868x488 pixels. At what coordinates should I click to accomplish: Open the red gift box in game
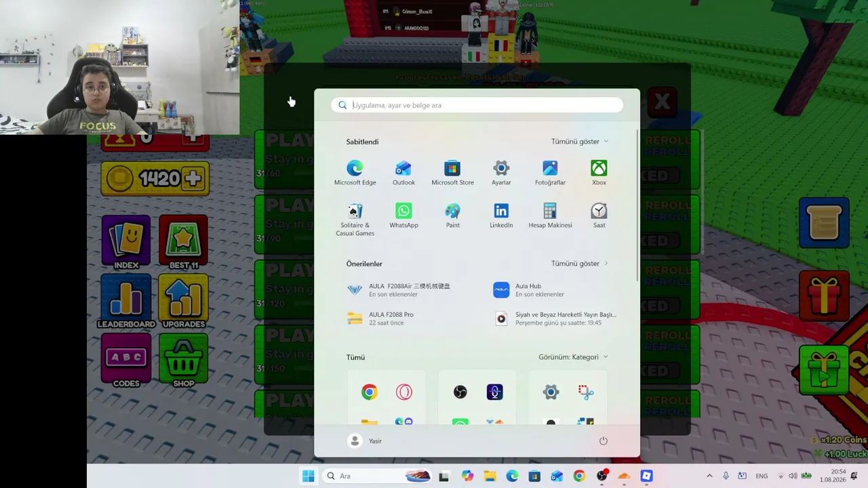pos(824,296)
